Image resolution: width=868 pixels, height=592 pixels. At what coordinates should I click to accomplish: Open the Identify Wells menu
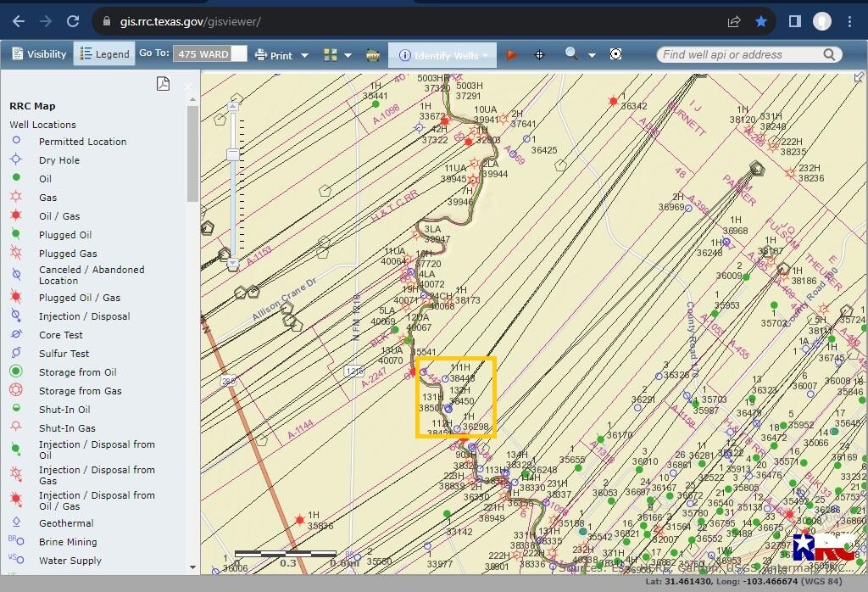(x=445, y=55)
